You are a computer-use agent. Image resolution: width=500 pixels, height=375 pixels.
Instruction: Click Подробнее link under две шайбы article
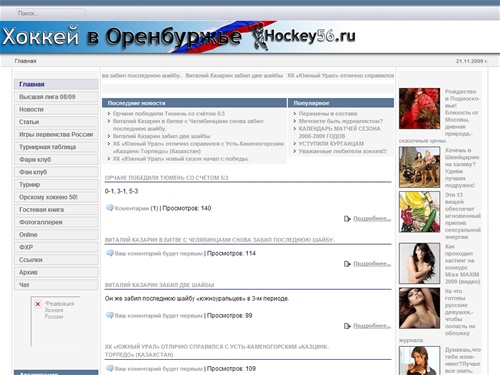pos(372,325)
